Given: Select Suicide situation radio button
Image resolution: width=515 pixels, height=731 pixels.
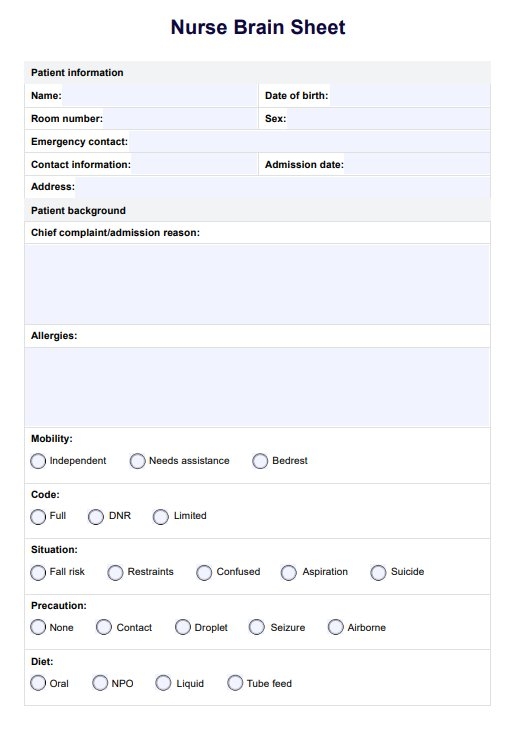Looking at the screenshot, I should click(378, 572).
